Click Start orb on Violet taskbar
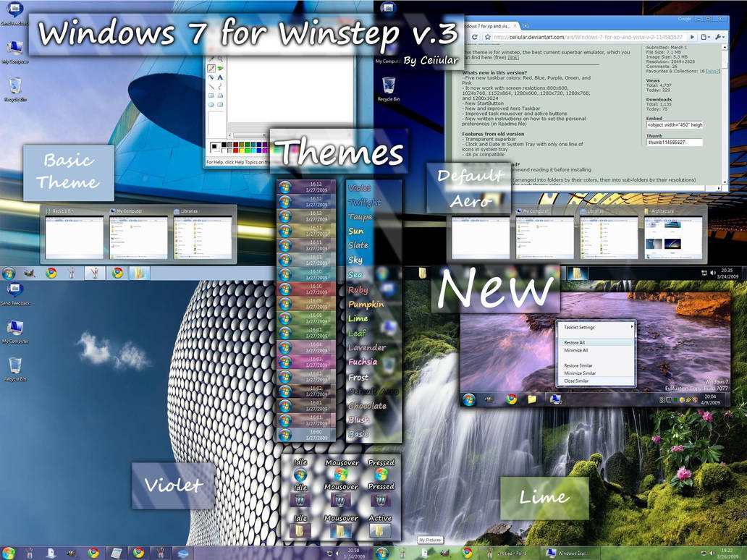 (9, 553)
